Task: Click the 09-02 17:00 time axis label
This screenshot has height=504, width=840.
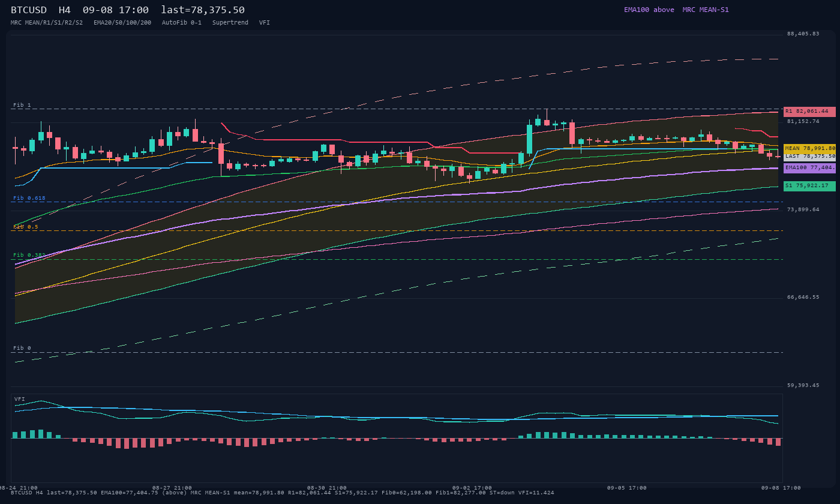Action: coord(472,488)
